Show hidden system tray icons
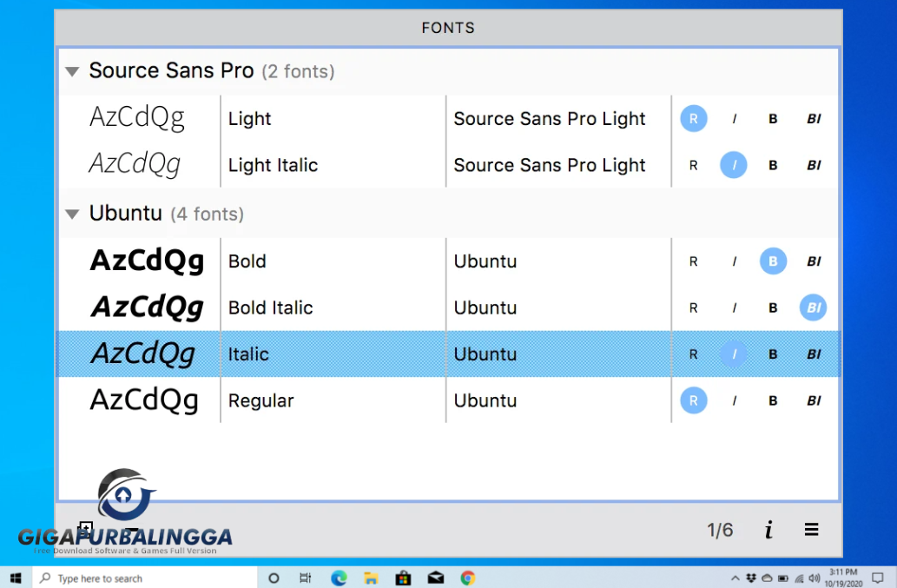 click(735, 578)
